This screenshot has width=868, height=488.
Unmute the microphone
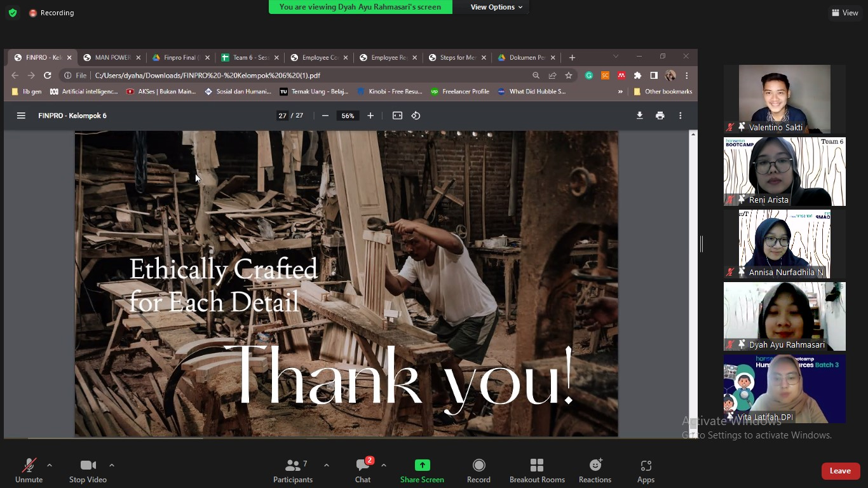(x=29, y=471)
